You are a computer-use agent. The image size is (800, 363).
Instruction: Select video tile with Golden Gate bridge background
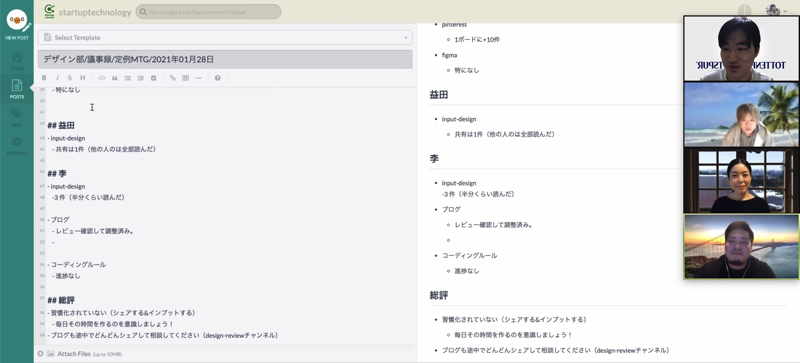click(x=741, y=246)
